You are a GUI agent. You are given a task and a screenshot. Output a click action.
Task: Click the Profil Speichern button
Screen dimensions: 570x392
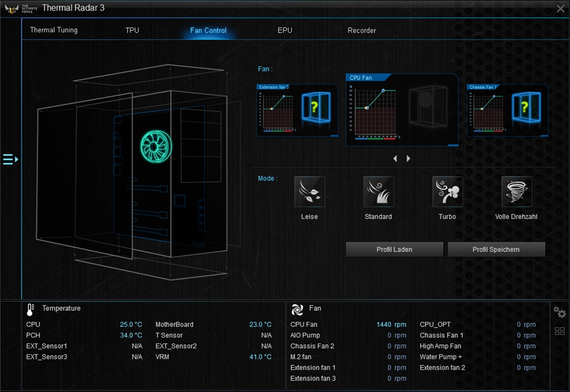pyautogui.click(x=496, y=250)
